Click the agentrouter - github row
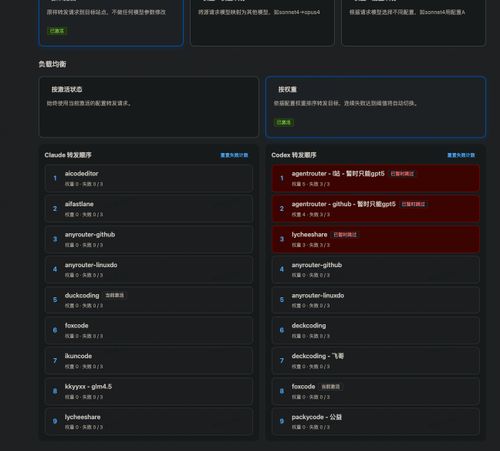Screen dimensions: 500x451 coord(376,209)
